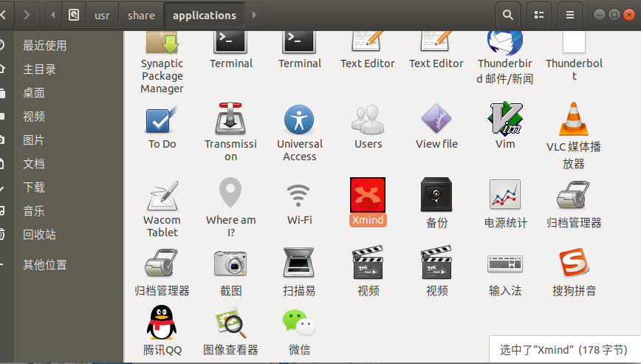This screenshot has width=641, height=364.
Task: Switch to list view layout
Action: 539,15
